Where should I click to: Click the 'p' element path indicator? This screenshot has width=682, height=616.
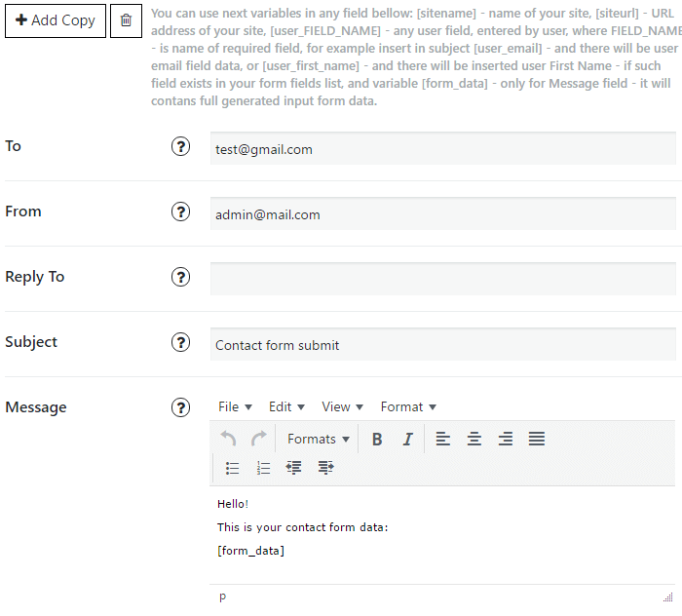click(223, 597)
